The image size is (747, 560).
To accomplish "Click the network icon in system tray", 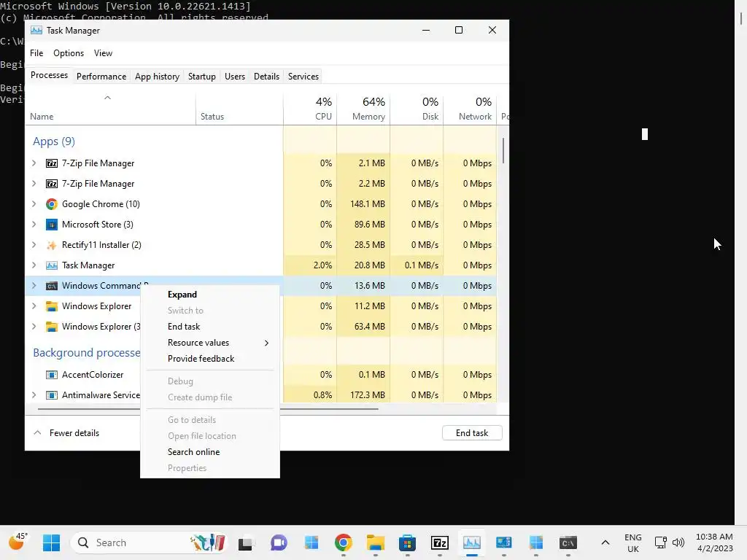I will [x=661, y=542].
